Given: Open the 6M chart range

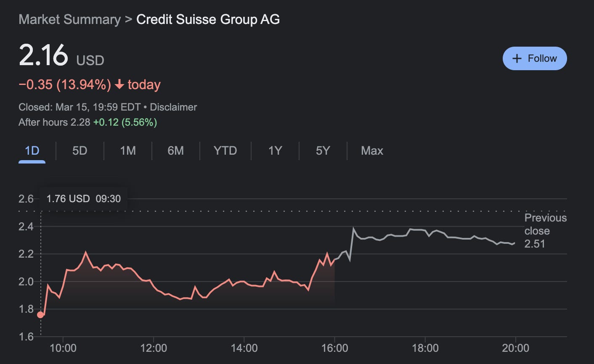Looking at the screenshot, I should pyautogui.click(x=175, y=150).
